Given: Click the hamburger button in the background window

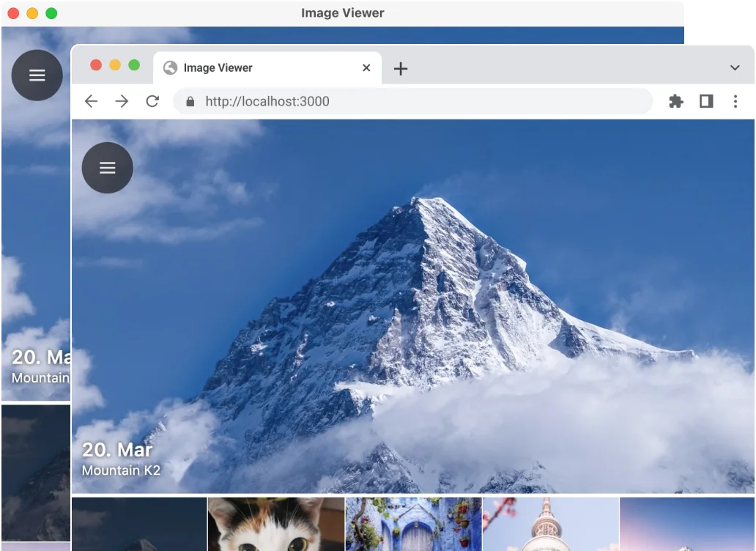Looking at the screenshot, I should pyautogui.click(x=37, y=75).
